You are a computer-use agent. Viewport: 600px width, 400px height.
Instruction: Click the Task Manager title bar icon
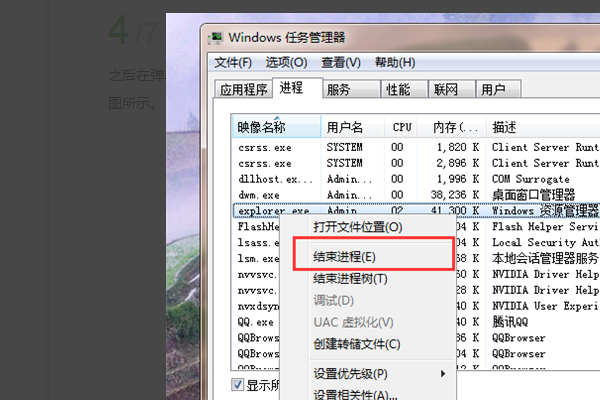coord(216,38)
